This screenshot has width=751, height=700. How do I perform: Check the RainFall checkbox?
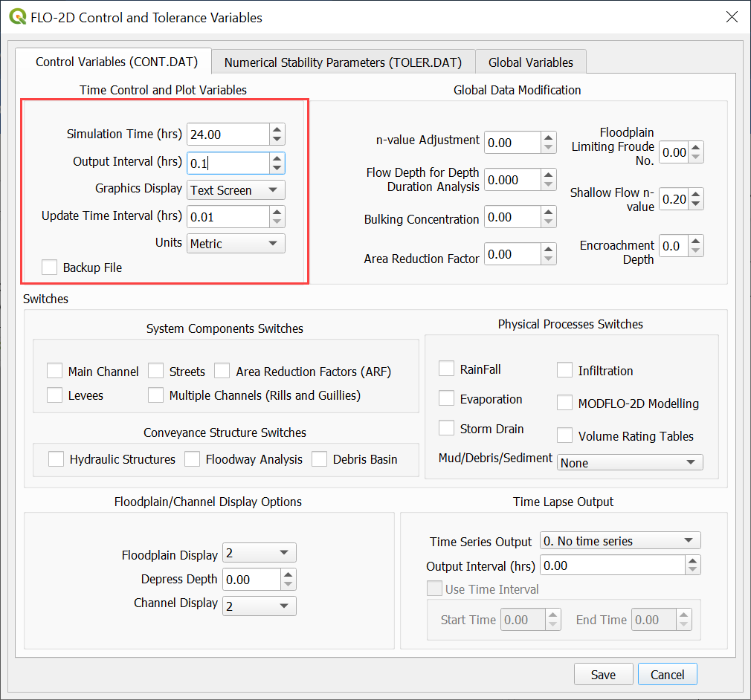(447, 369)
